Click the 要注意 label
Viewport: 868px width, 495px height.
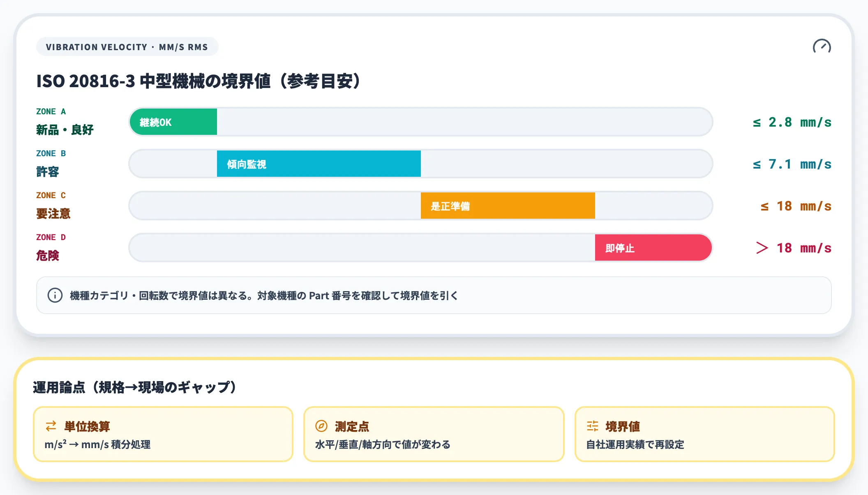point(53,214)
